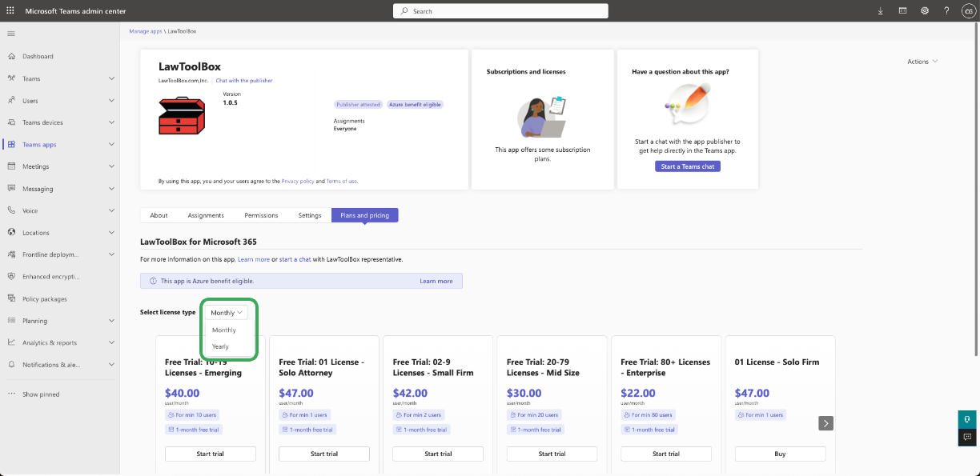980x476 pixels.
Task: Start trial for Small Firm plan
Action: tap(438, 454)
